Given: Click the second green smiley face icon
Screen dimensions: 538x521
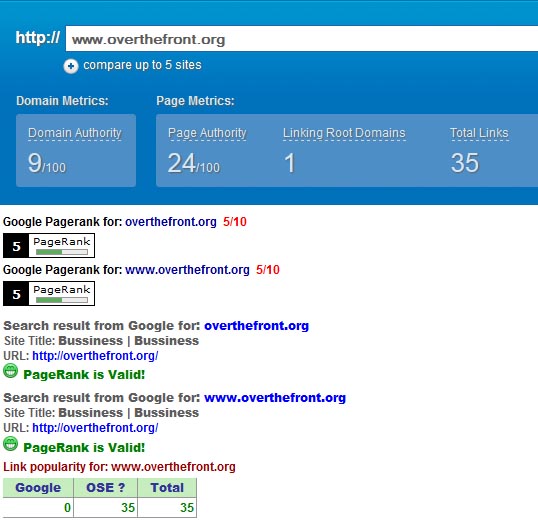Looking at the screenshot, I should point(10,444).
